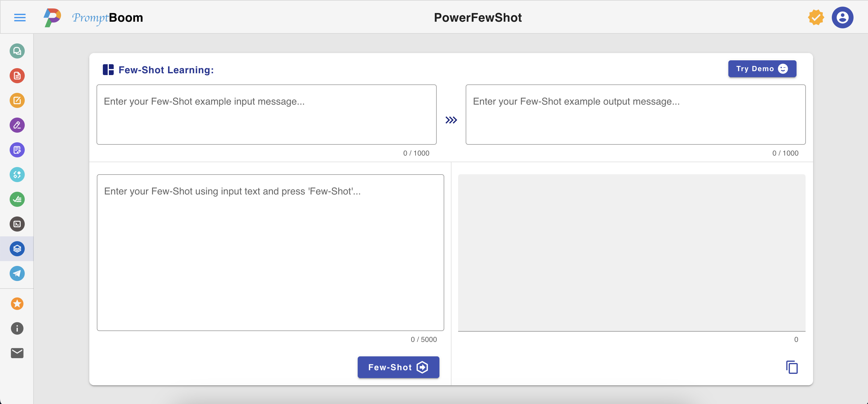The image size is (868, 404).
Task: Click the mail envelope icon
Action: click(17, 353)
